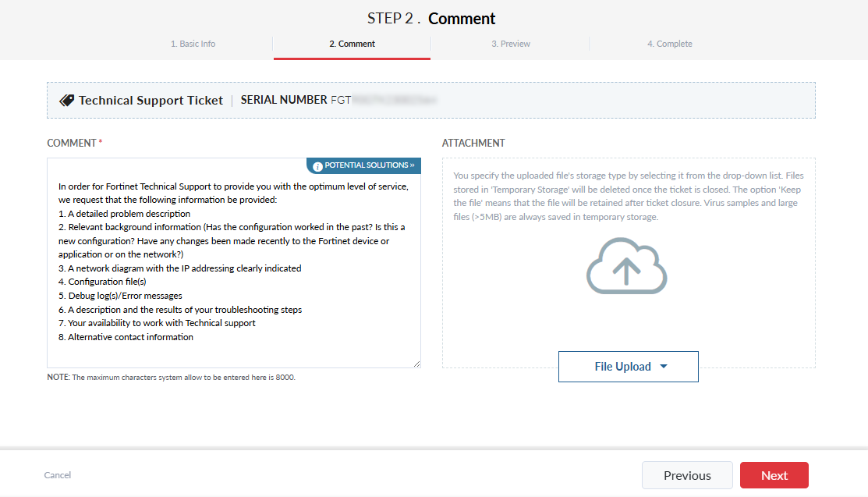Image resolution: width=868 pixels, height=497 pixels.
Task: Open the File Upload dropdown
Action: coord(628,367)
